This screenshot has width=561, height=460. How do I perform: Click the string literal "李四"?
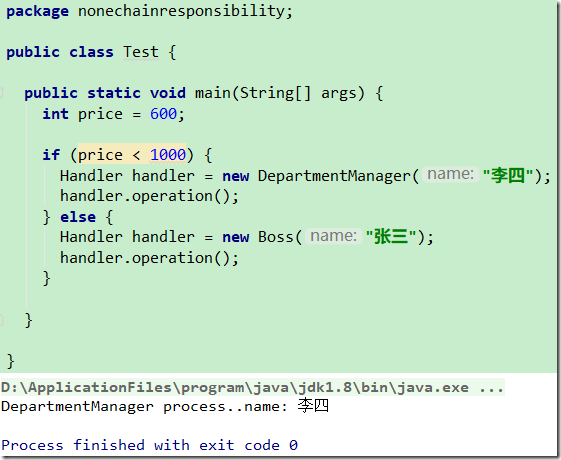coord(507,176)
